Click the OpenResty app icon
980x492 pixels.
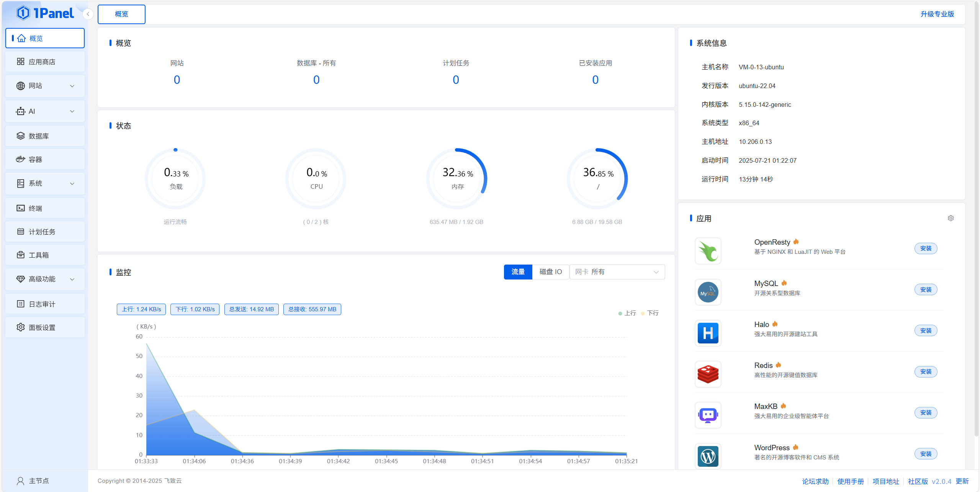(708, 251)
